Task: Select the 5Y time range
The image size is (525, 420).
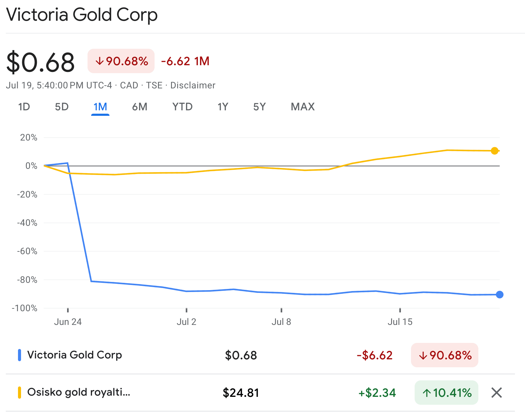Action: click(259, 107)
